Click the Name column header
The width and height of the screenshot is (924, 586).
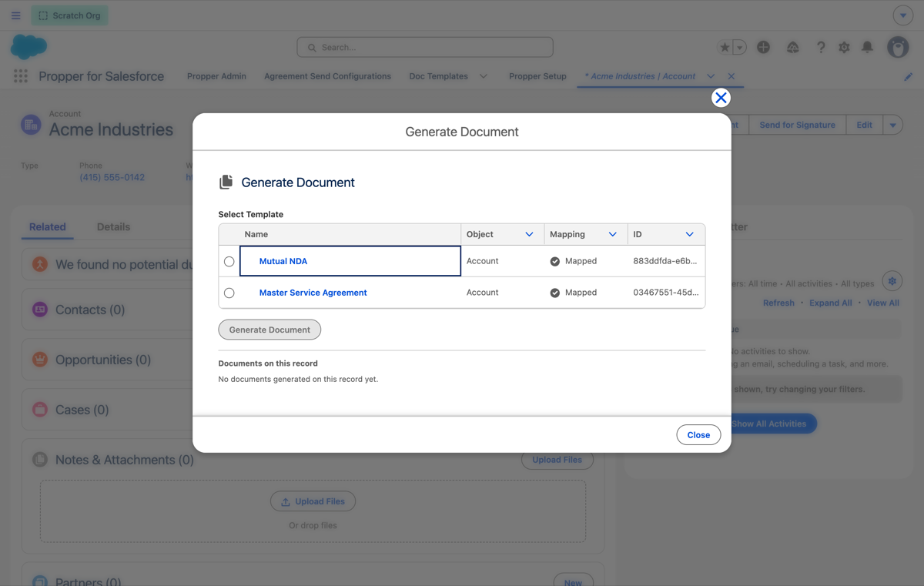pos(350,234)
